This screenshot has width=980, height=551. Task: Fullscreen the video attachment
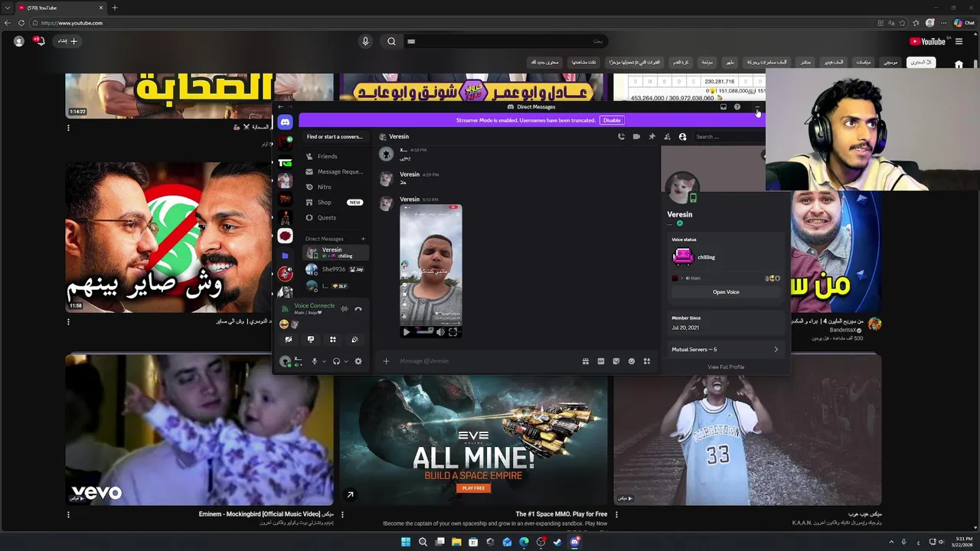tap(452, 332)
